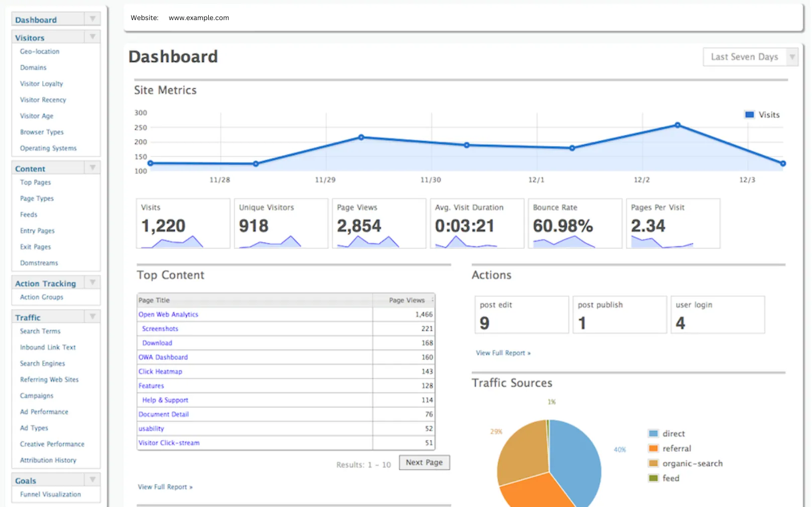The height and width of the screenshot is (507, 812).
Task: Click the Visits legend blue swatch
Action: click(750, 114)
